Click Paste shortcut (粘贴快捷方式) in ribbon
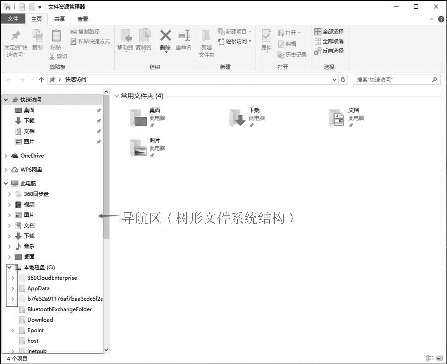This screenshot has height=364, width=447. pyautogui.click(x=90, y=42)
